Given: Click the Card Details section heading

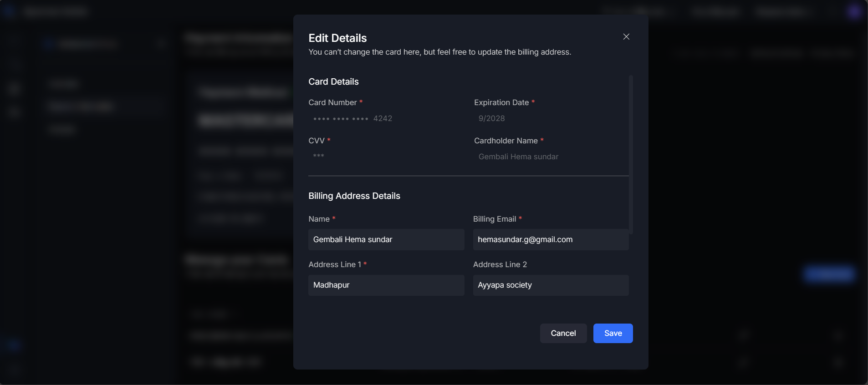Looking at the screenshot, I should pos(333,82).
